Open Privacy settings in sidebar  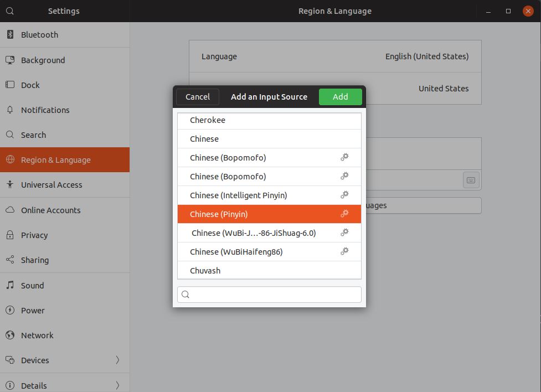tap(34, 235)
